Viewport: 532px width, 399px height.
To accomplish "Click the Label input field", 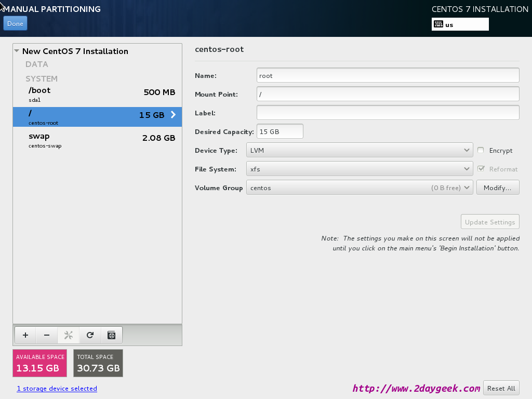I will tap(388, 113).
